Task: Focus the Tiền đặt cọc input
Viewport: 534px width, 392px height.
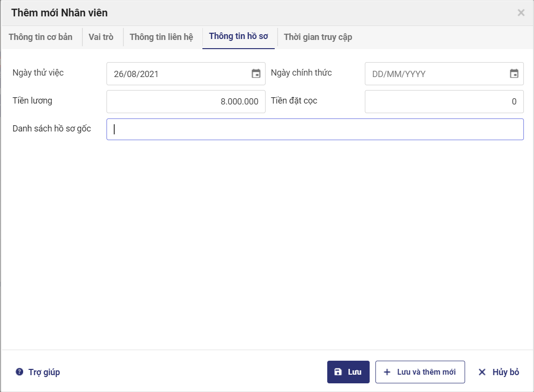Action: [x=444, y=102]
